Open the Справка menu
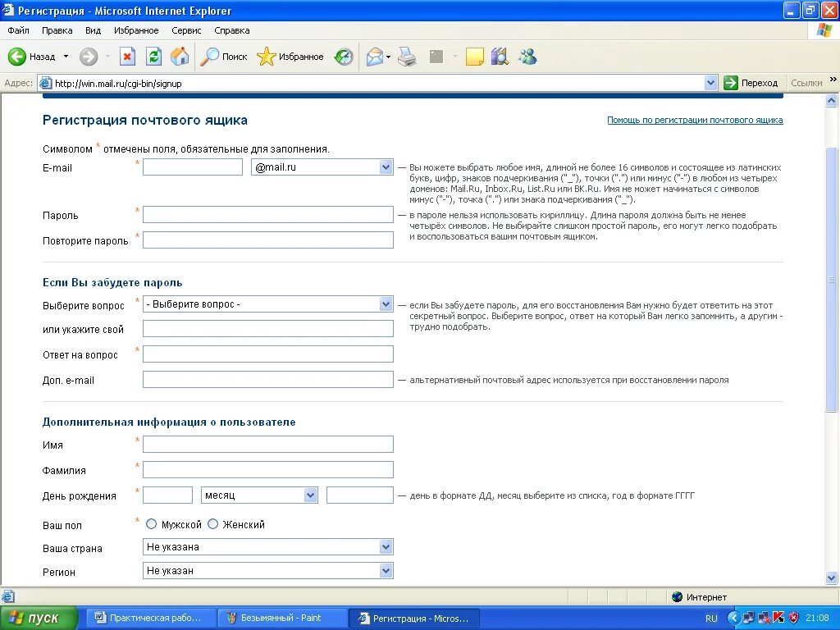This screenshot has width=840, height=630. click(x=232, y=30)
